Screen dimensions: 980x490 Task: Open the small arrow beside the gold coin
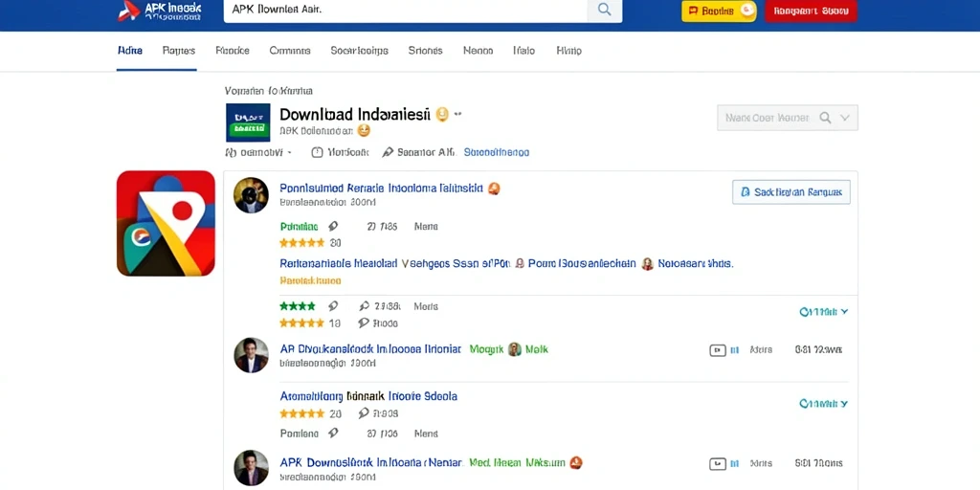click(x=458, y=115)
